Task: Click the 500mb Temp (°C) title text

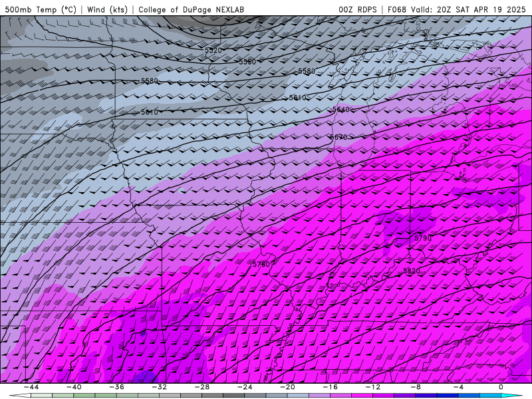Action: pyautogui.click(x=41, y=9)
